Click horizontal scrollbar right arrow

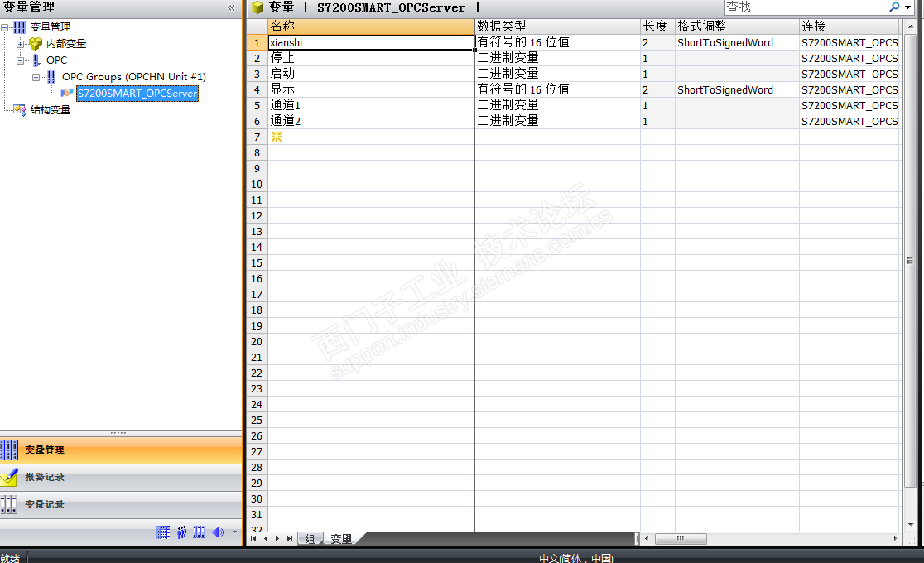click(x=895, y=538)
